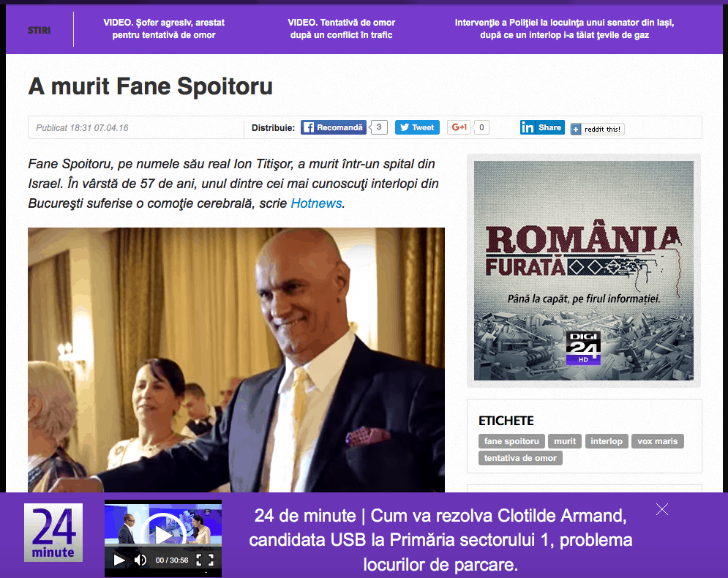Open the STIRI section

tap(39, 30)
